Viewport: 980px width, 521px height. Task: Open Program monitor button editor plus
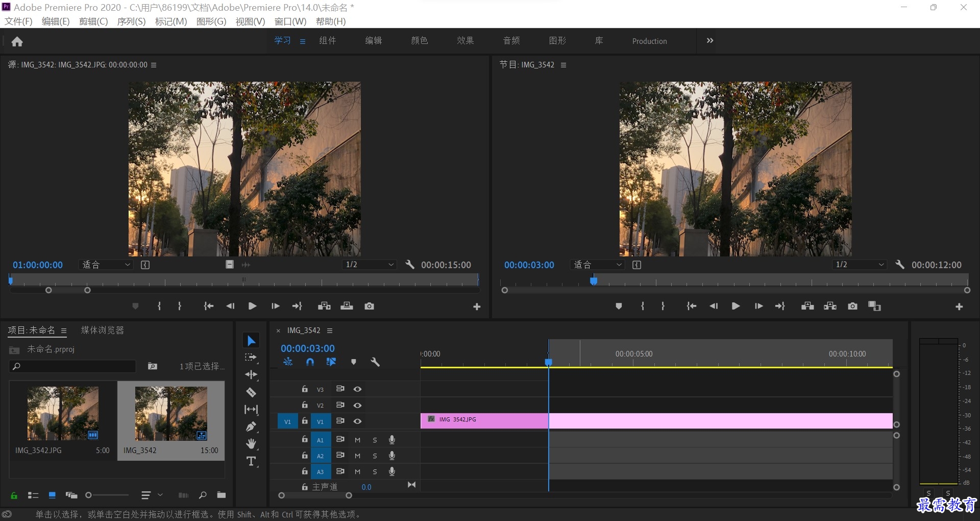tap(959, 306)
